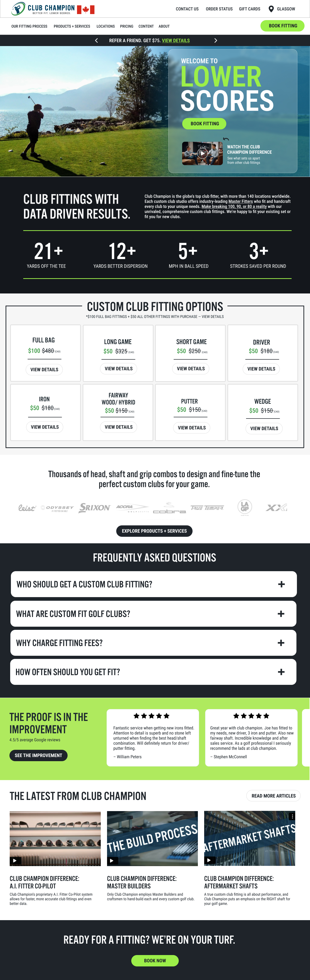
Task: Play the A.I. Fitter Co-Pilot video
Action: (x=15, y=860)
